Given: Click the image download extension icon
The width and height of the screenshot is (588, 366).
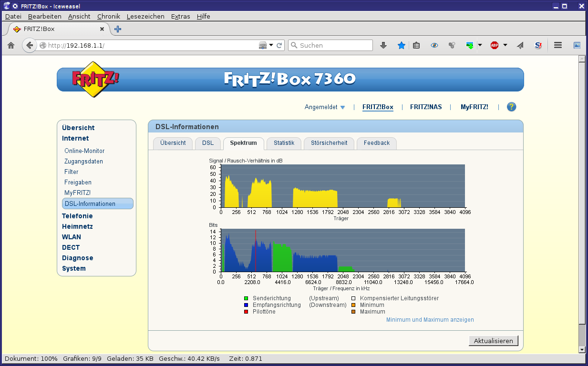Looking at the screenshot, I should pos(470,45).
